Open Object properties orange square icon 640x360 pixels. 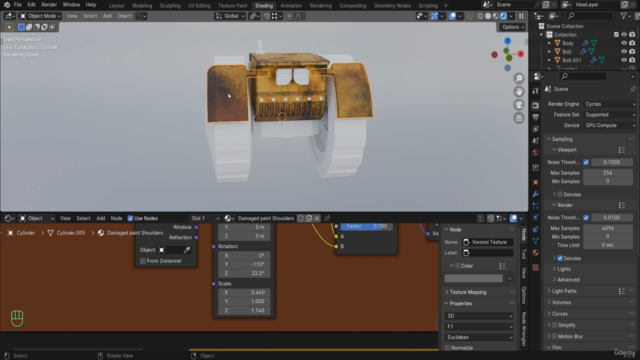pos(536,182)
